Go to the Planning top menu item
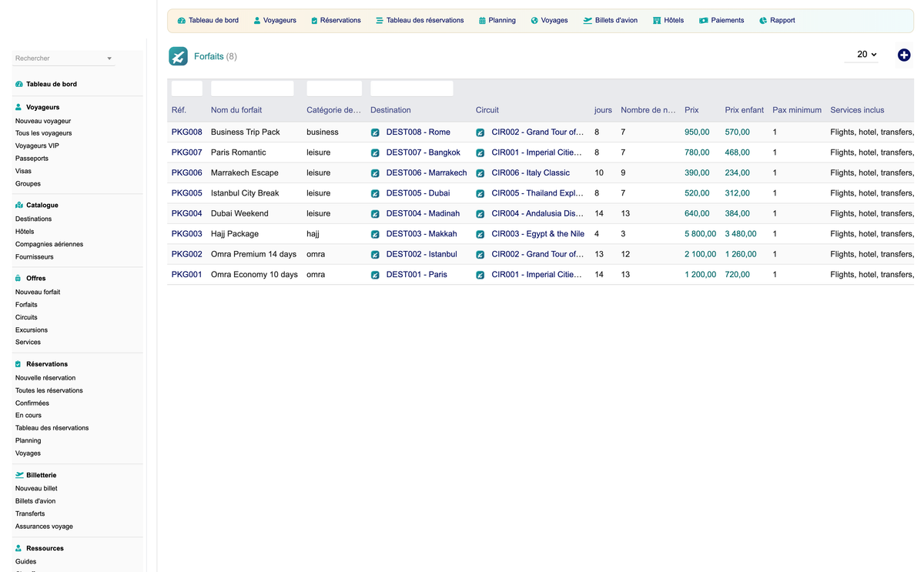This screenshot has width=924, height=572. (x=497, y=21)
